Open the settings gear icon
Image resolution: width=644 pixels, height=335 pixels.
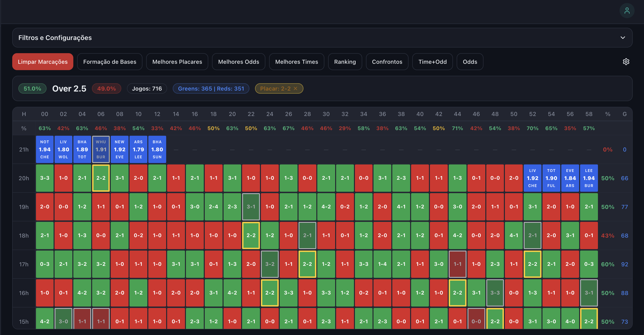[626, 62]
